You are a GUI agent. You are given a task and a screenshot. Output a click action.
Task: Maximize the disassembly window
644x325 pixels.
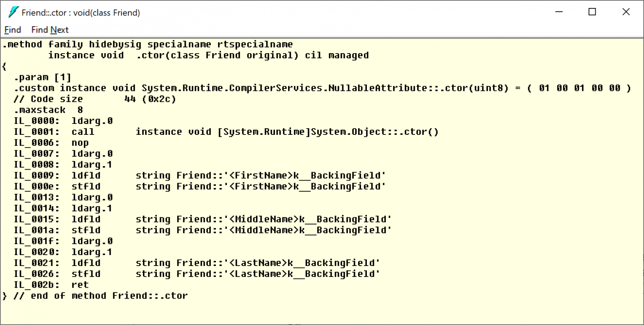click(x=592, y=12)
